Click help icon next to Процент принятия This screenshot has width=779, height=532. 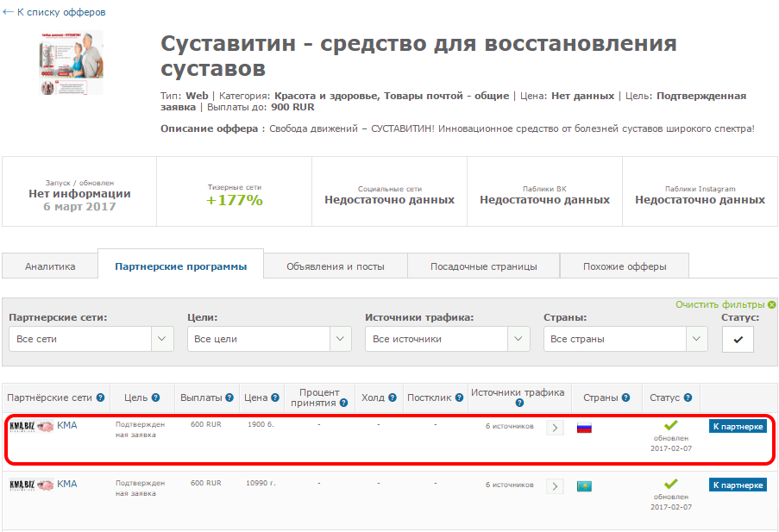click(x=343, y=403)
